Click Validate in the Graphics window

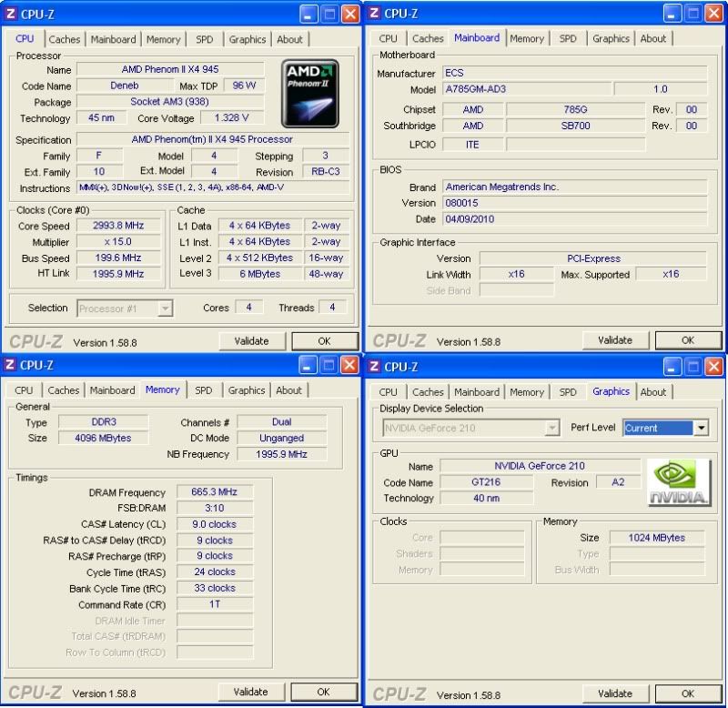tap(615, 693)
